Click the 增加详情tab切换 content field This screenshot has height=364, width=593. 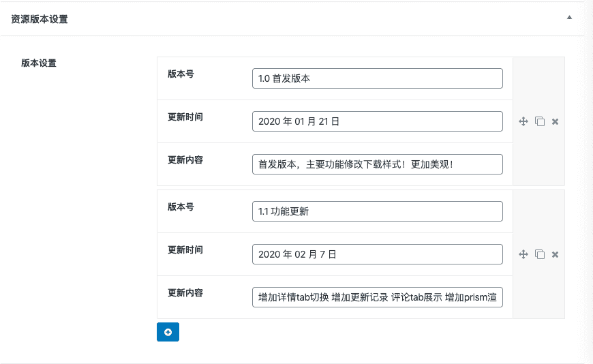pos(378,297)
